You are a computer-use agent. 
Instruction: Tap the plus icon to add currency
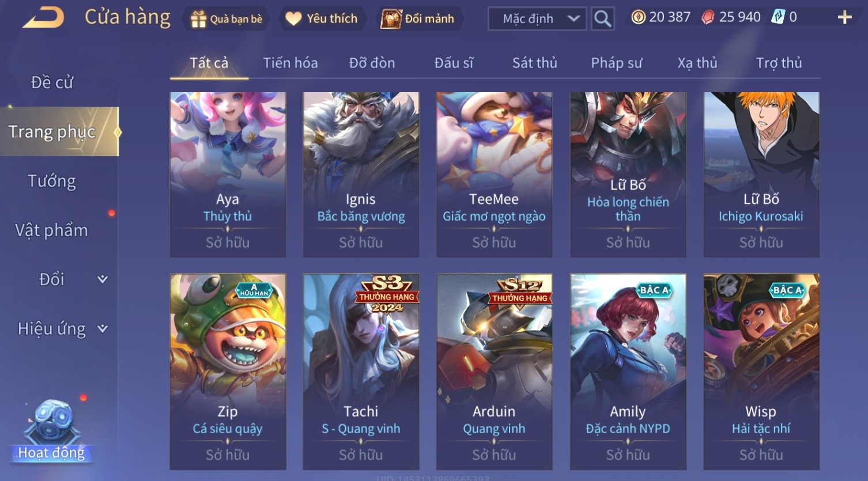[844, 18]
